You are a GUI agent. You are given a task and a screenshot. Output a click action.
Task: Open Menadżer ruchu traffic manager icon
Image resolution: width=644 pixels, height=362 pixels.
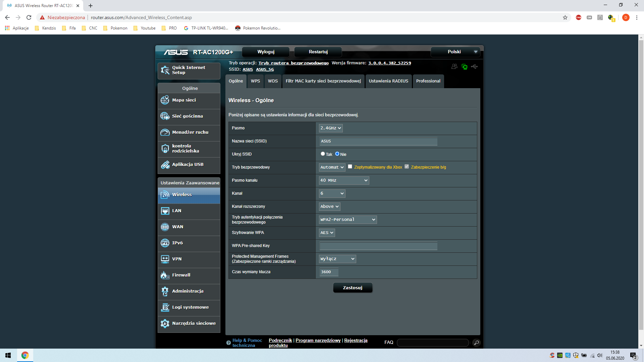[x=165, y=132]
